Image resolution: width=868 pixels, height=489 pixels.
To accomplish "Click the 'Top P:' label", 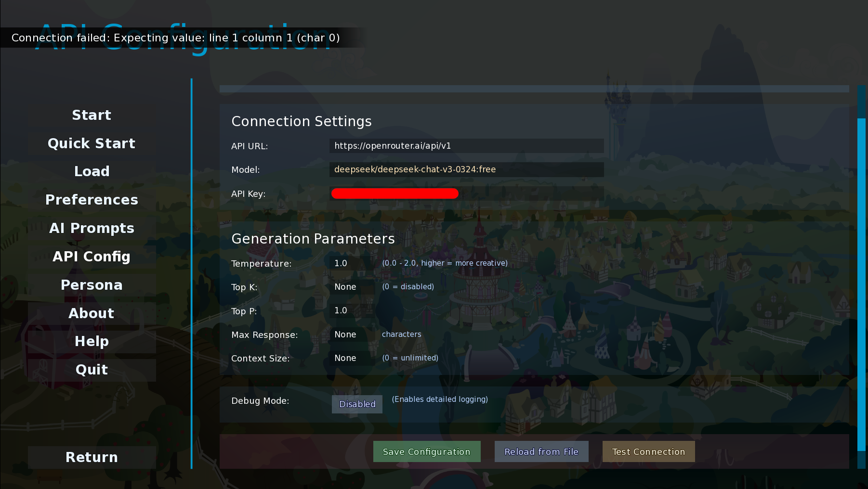I will 244,311.
